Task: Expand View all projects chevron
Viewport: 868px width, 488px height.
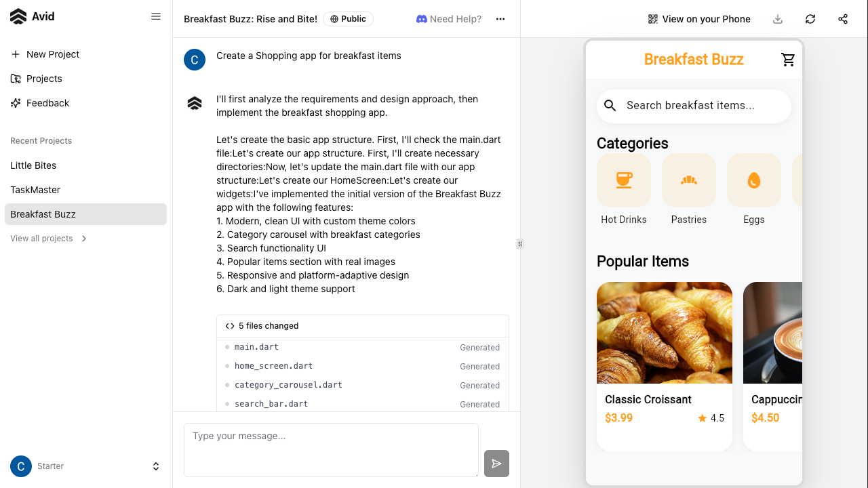Action: 84,239
